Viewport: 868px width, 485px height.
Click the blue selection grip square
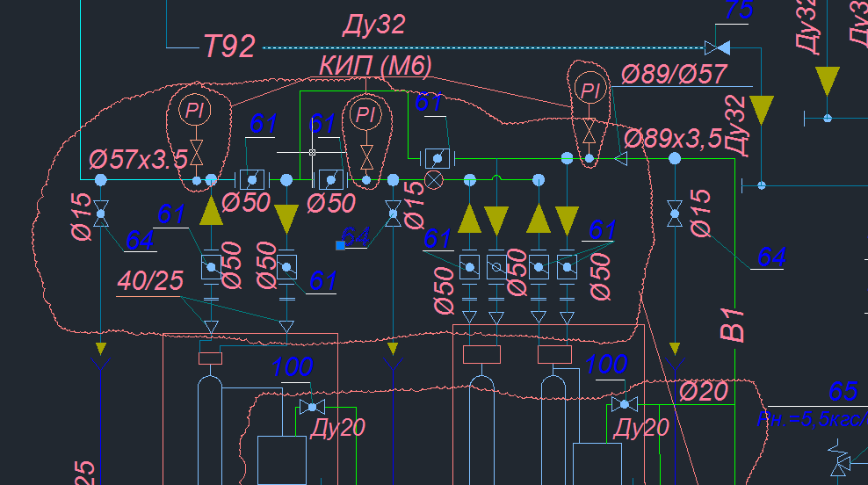(x=340, y=245)
